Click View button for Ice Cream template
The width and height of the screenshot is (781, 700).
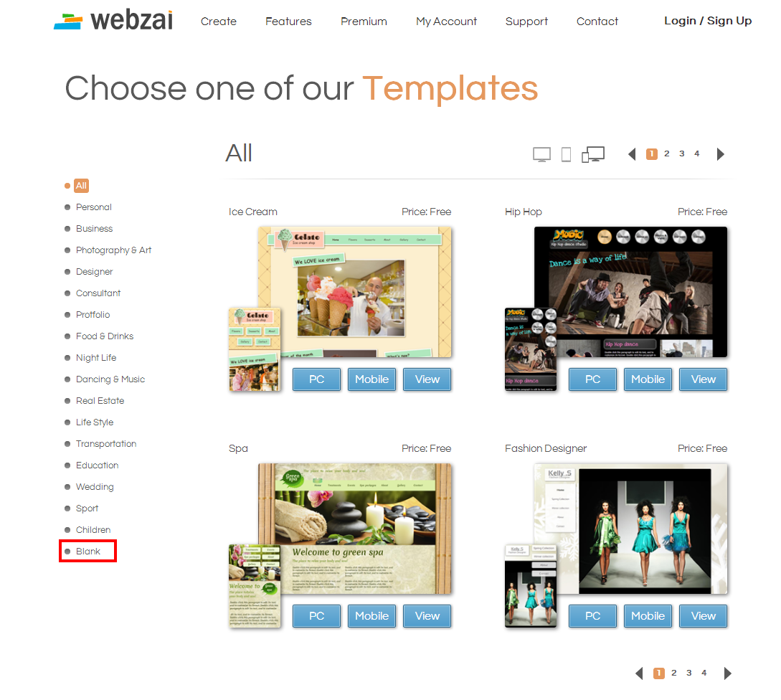pyautogui.click(x=427, y=379)
